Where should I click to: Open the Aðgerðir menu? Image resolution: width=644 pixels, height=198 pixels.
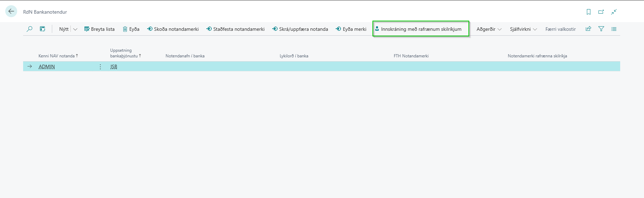(x=489, y=29)
